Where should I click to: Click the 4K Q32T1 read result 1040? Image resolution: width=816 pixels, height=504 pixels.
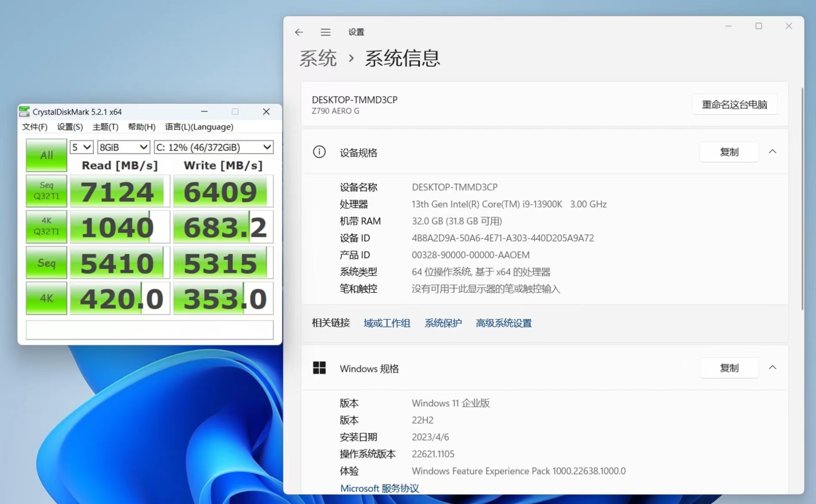click(120, 227)
